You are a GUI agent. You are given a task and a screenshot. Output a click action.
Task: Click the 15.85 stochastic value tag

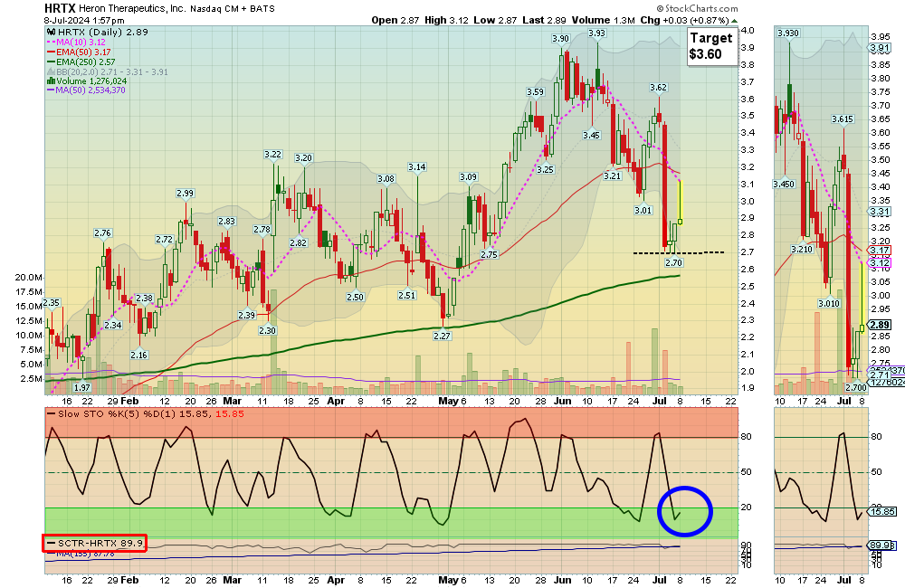click(883, 511)
